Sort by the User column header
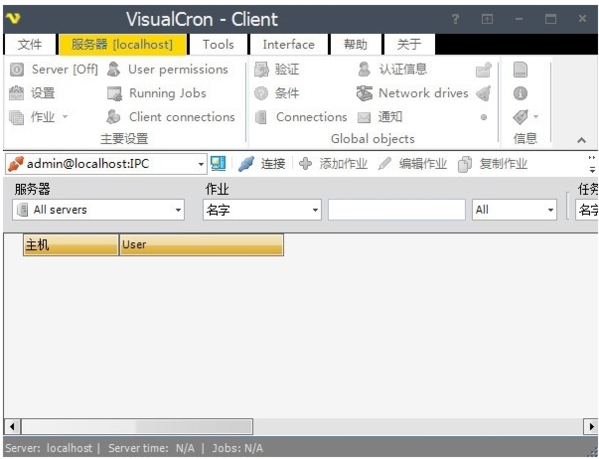Screen dimensions: 599x459 click(201, 244)
